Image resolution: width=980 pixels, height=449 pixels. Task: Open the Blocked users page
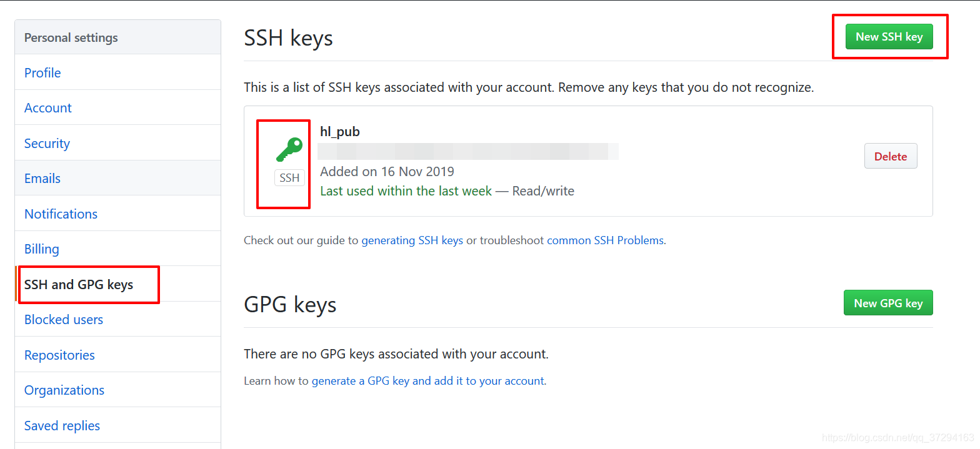[x=64, y=319]
